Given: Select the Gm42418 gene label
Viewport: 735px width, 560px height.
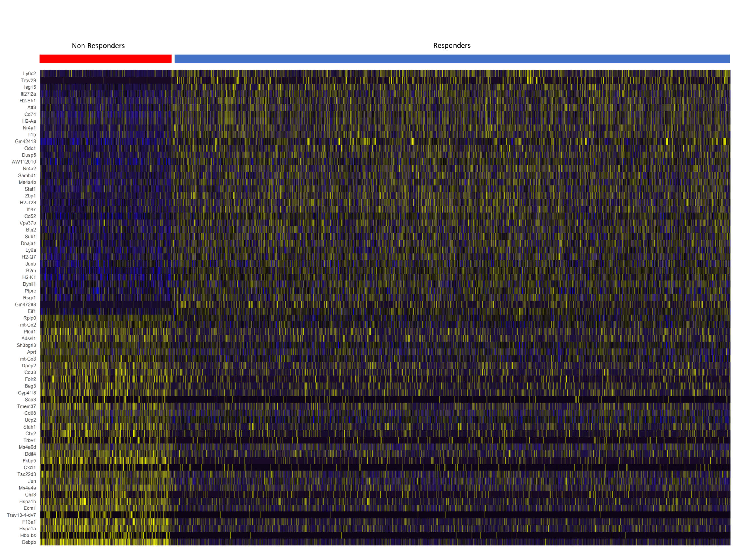Looking at the screenshot, I should 25,141.
